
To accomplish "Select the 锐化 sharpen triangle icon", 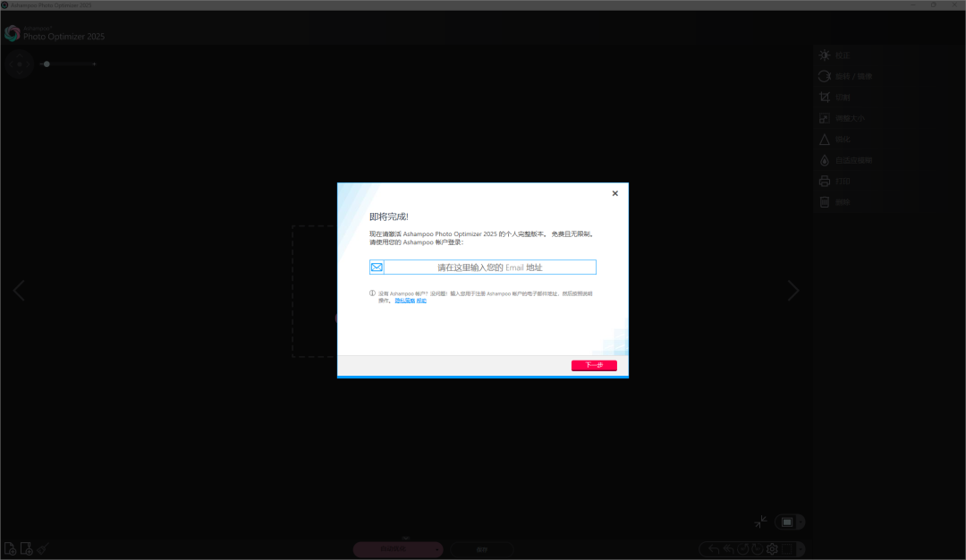I will pyautogui.click(x=825, y=140).
